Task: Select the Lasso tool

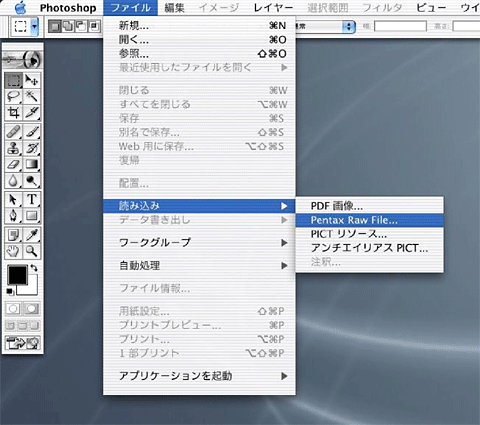Action: click(13, 96)
